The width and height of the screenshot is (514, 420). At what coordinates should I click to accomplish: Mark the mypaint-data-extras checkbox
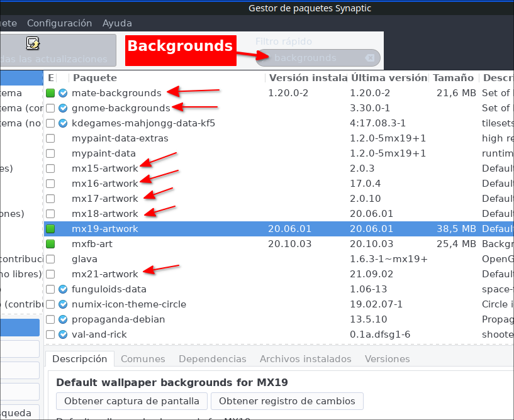50,138
